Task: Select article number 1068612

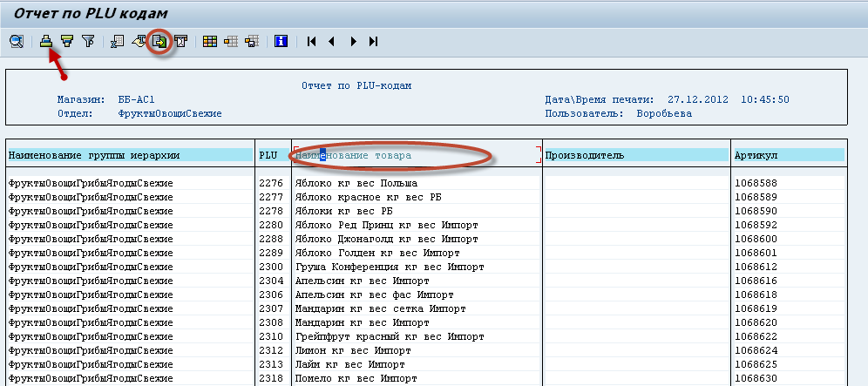Action: [x=756, y=267]
